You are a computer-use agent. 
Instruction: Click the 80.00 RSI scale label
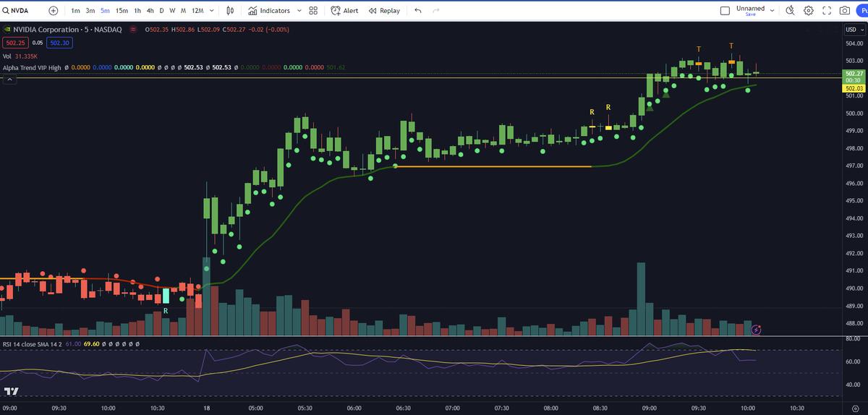pos(854,338)
